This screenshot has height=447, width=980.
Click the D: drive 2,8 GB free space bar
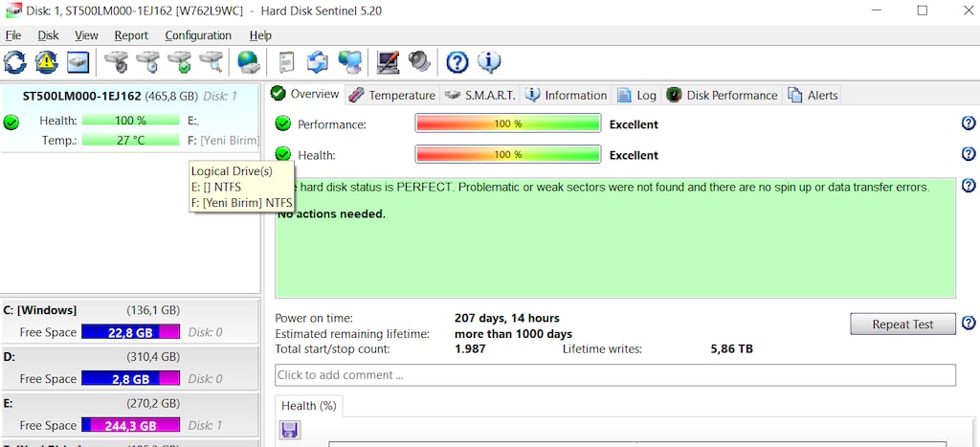[x=130, y=378]
